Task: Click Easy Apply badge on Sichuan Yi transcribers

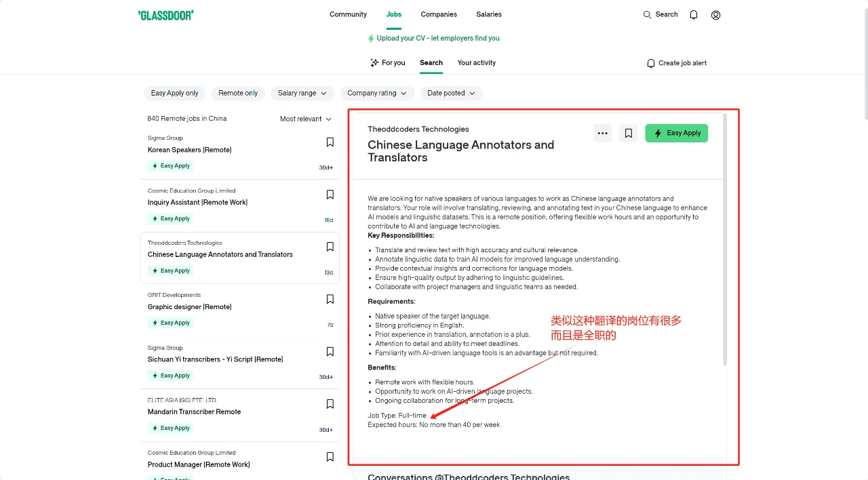Action: 170,376
